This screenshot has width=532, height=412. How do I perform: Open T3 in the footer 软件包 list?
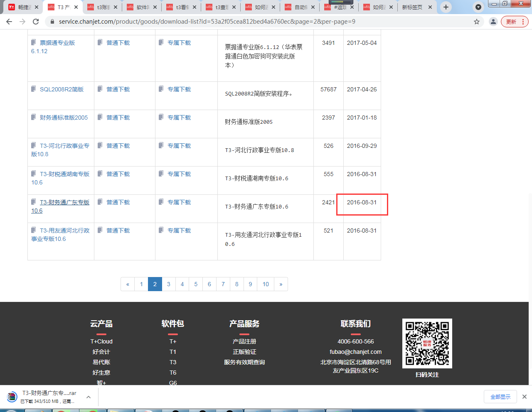point(173,362)
